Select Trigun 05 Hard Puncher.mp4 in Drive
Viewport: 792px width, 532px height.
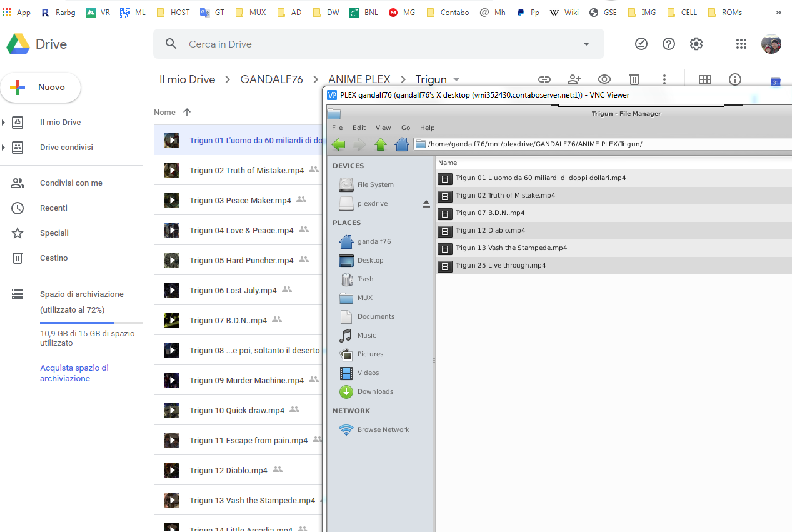[x=241, y=260]
